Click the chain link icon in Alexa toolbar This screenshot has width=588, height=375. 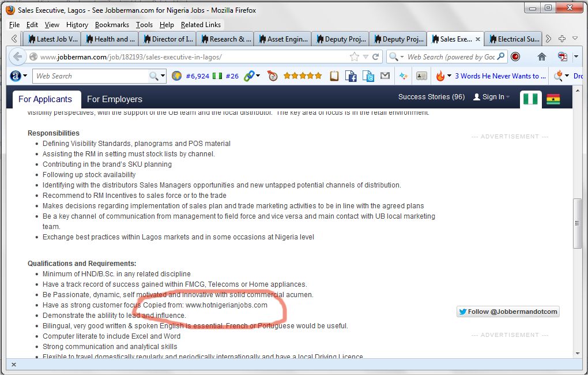248,76
